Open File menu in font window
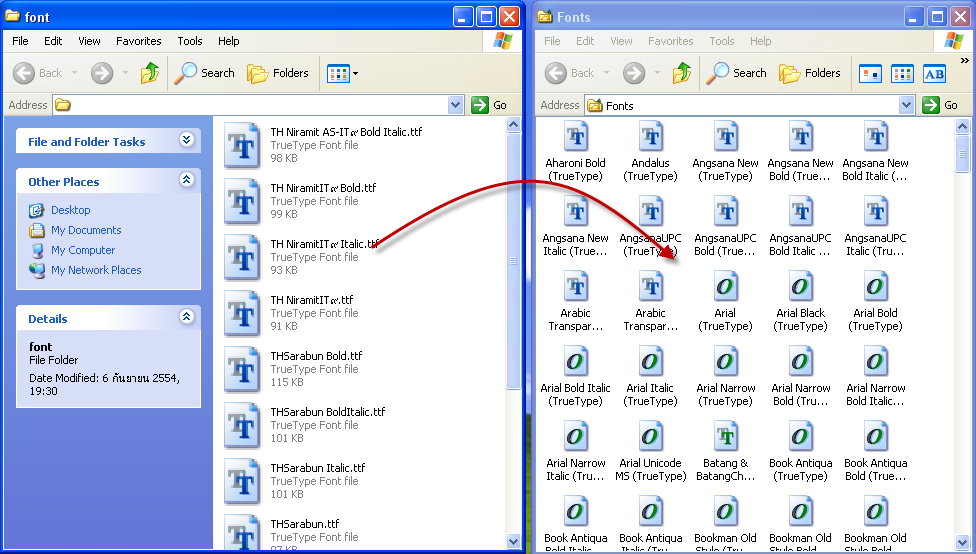 tap(20, 41)
